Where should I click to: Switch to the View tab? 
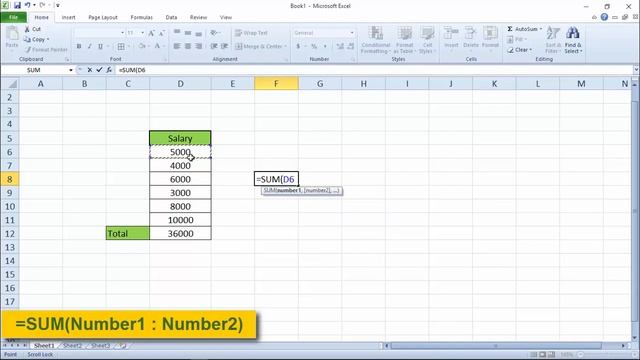(226, 18)
